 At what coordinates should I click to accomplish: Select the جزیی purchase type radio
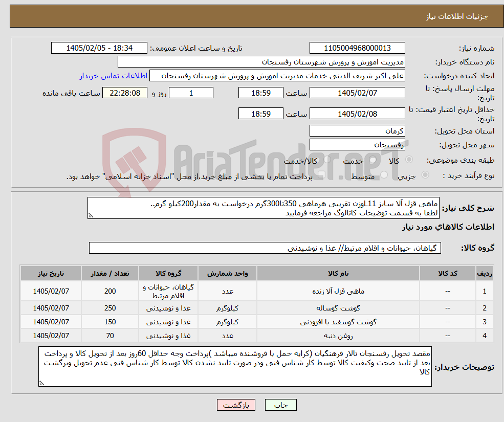click(x=425, y=175)
